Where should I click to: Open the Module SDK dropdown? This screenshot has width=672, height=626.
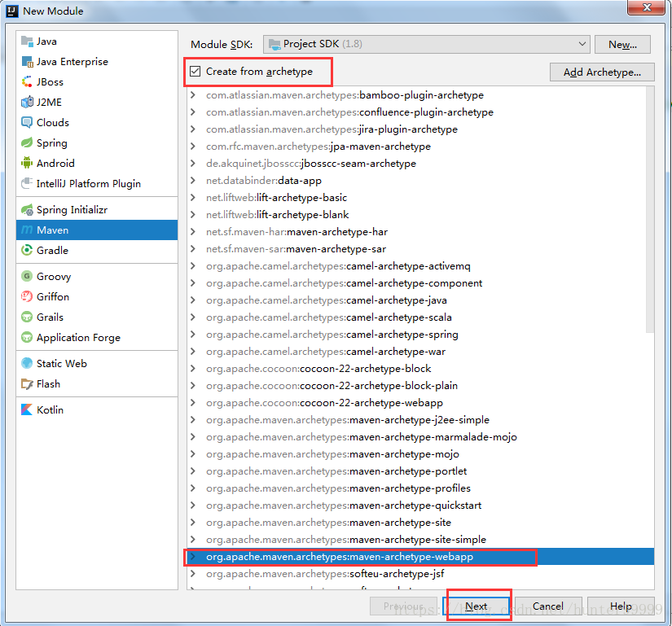click(427, 44)
